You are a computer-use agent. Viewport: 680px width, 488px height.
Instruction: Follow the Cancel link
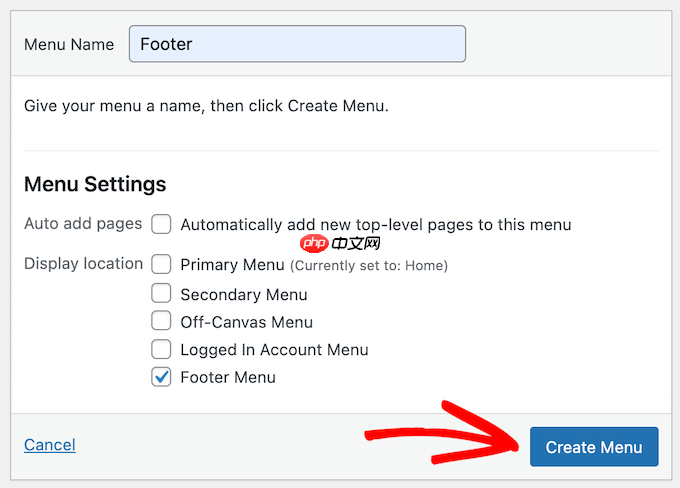50,445
